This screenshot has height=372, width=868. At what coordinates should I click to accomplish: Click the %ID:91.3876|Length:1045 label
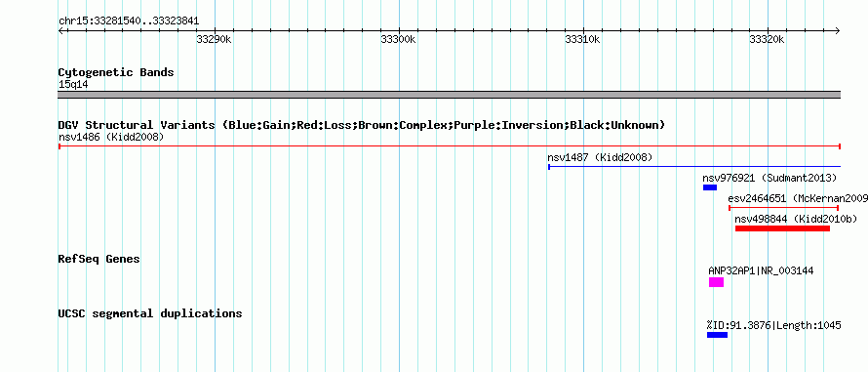coord(774,325)
